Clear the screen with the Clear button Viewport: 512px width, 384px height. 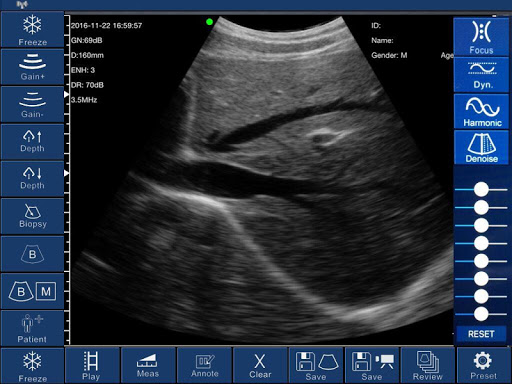pos(260,365)
